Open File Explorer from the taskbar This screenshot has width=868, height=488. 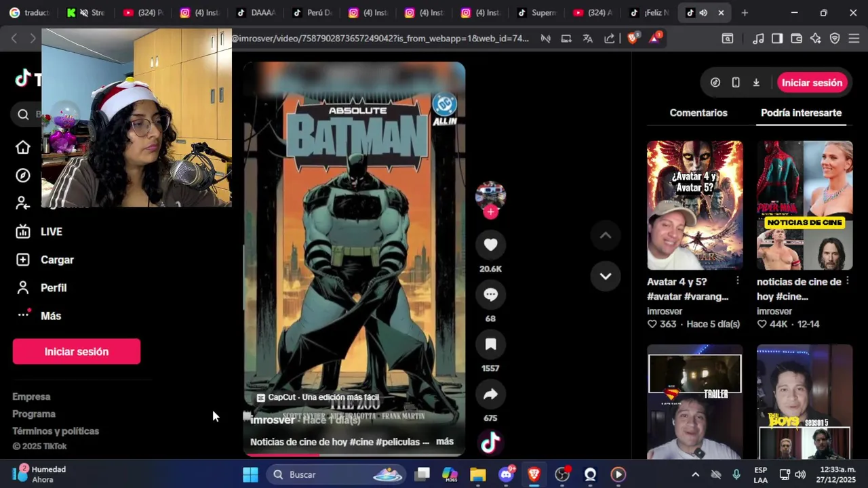478,474
